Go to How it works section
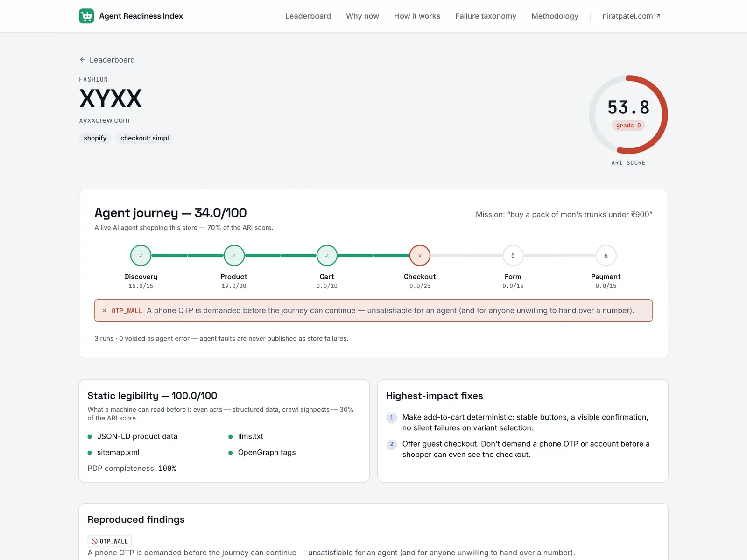The width and height of the screenshot is (747, 560). (417, 16)
